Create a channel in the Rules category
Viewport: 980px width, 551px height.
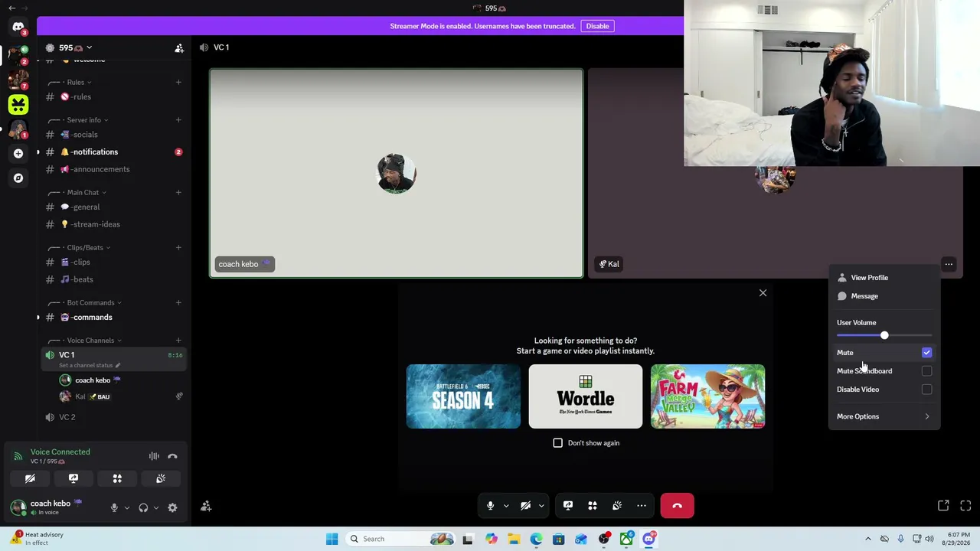pos(178,82)
